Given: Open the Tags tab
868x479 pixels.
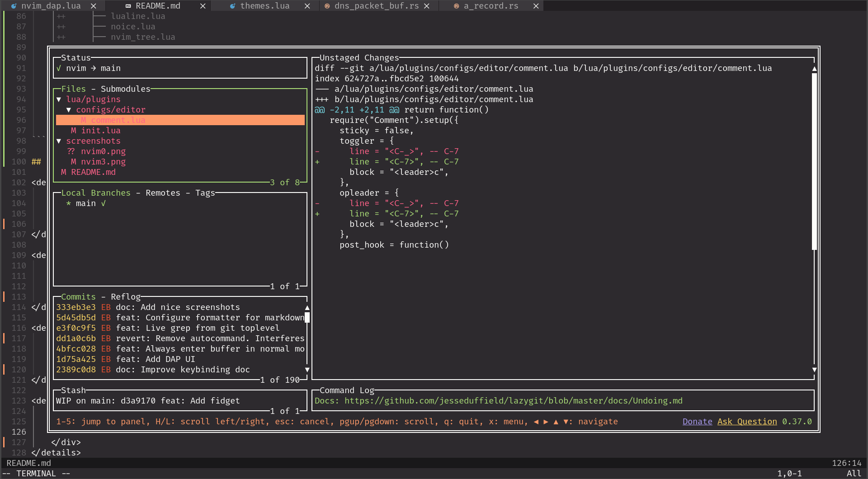Looking at the screenshot, I should [205, 193].
